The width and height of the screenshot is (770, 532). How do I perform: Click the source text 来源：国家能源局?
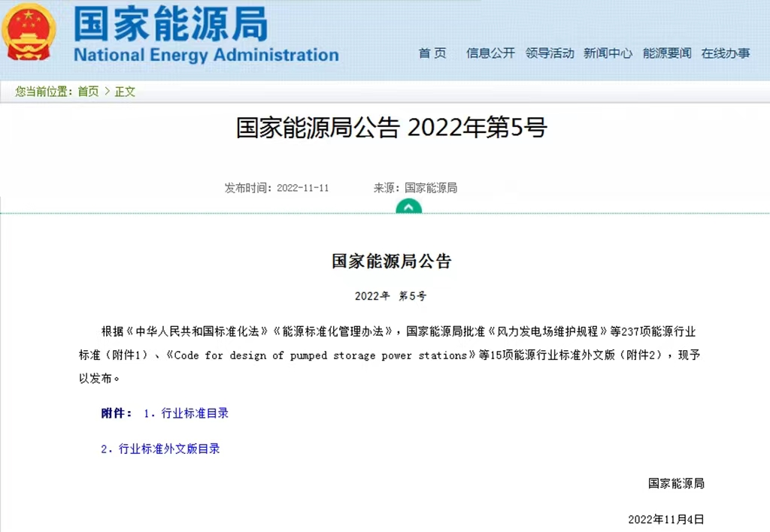pos(415,188)
